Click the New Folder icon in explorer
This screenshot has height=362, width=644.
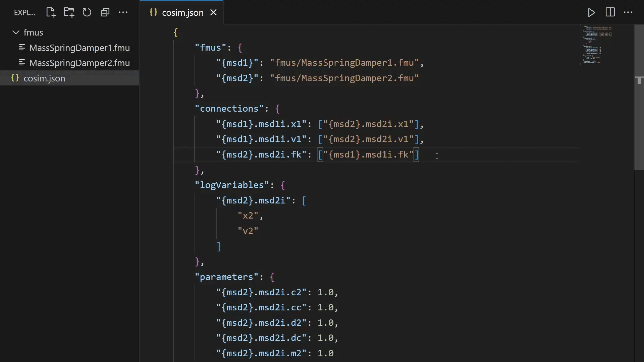(69, 13)
